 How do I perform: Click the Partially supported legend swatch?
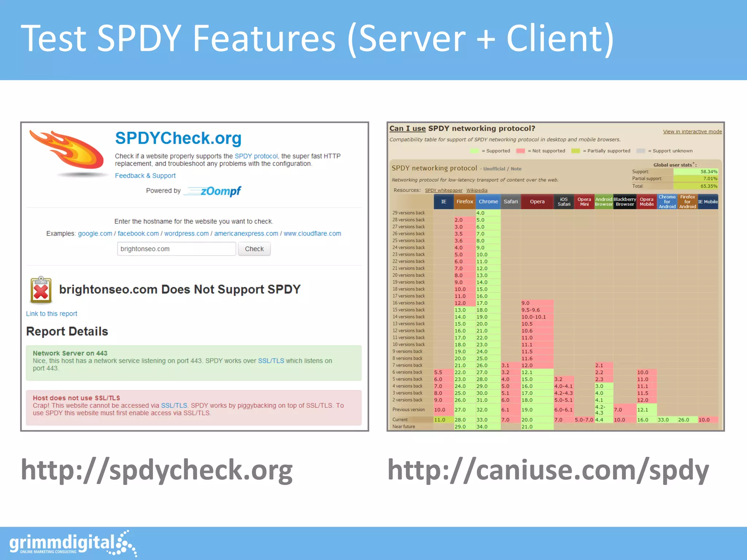coord(576,151)
